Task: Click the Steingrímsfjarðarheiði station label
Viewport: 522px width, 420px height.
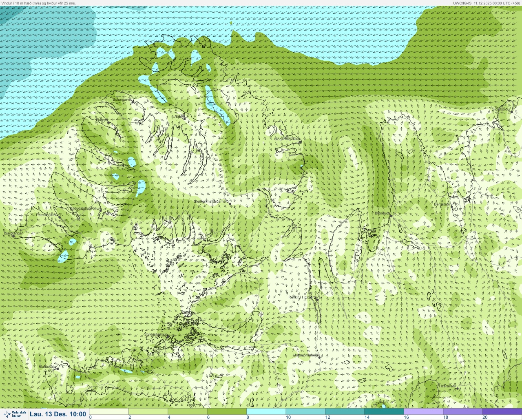Action: (x=211, y=201)
